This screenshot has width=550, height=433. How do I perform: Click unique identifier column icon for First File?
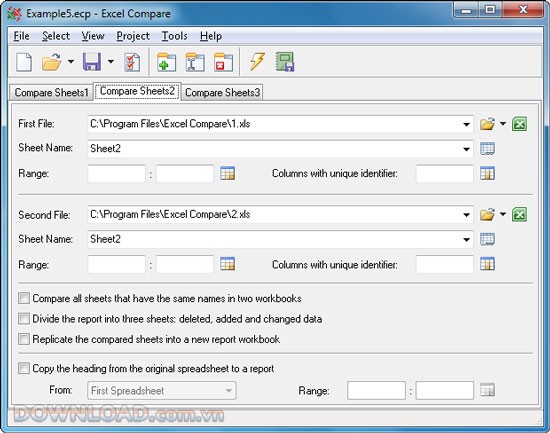487,173
